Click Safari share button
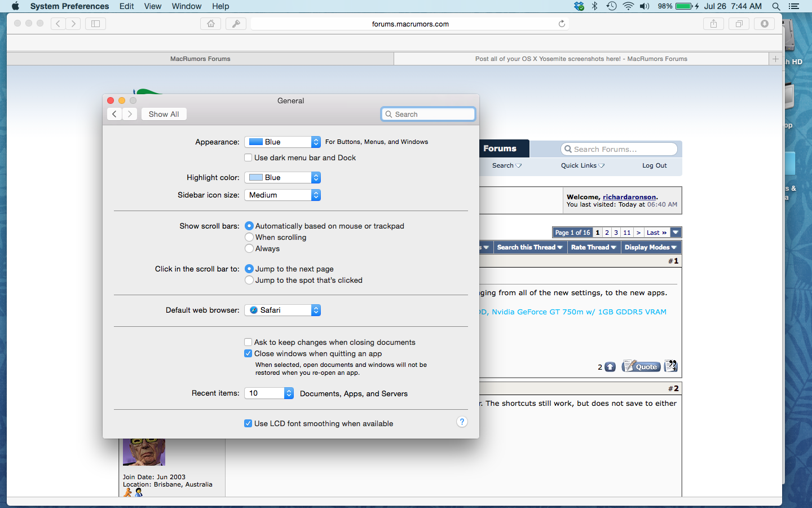The image size is (812, 508). 713,24
